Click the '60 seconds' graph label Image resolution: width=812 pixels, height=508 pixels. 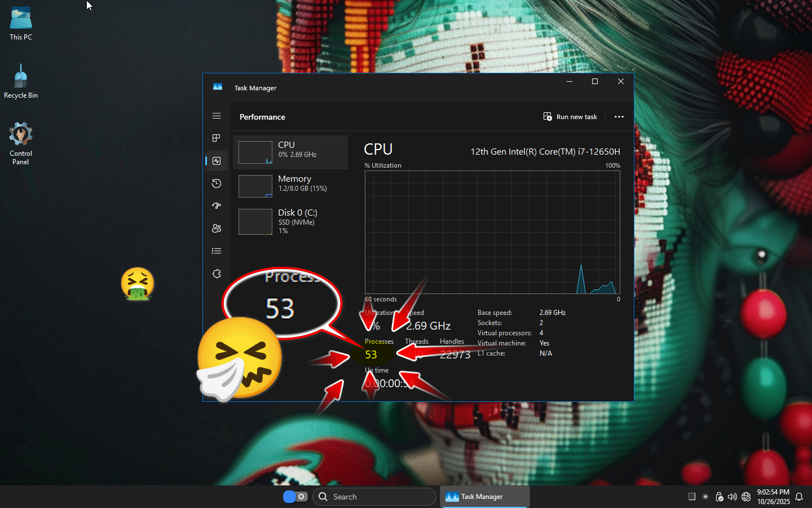tap(381, 299)
